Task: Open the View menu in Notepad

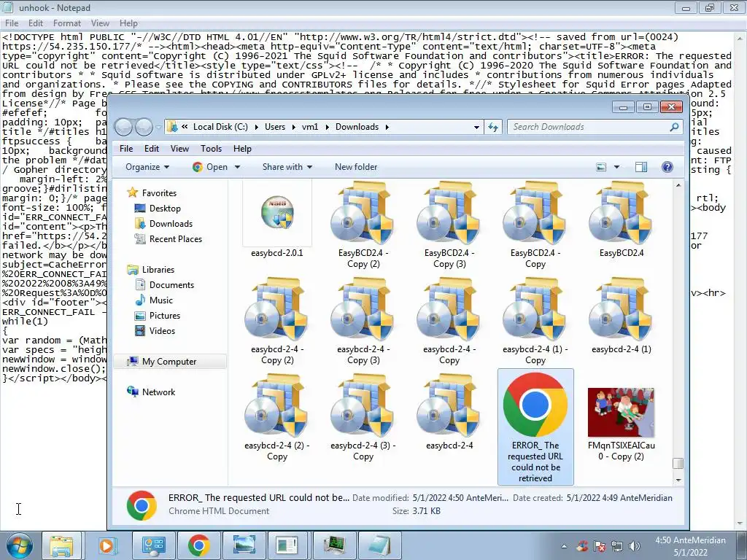Action: (x=100, y=23)
